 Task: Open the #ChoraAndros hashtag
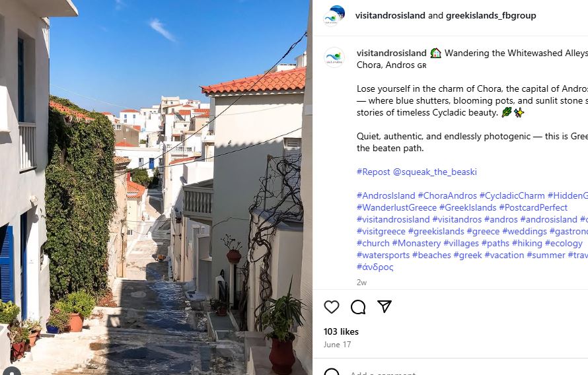pos(447,195)
